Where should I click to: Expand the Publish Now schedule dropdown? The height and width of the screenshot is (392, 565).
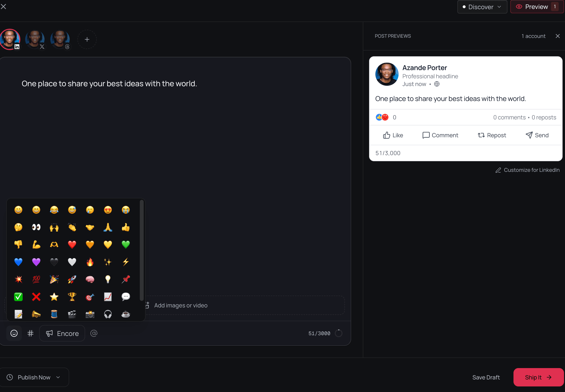[34, 377]
